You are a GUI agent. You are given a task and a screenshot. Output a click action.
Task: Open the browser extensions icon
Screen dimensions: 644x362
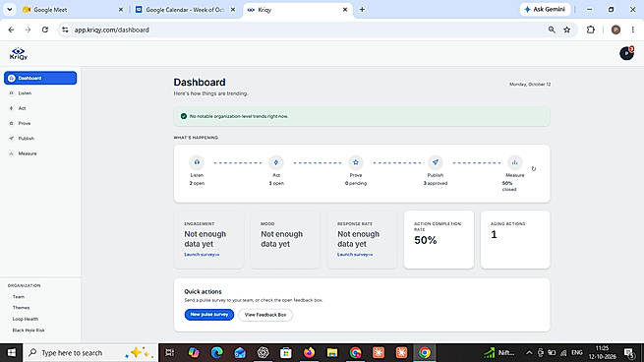click(591, 30)
